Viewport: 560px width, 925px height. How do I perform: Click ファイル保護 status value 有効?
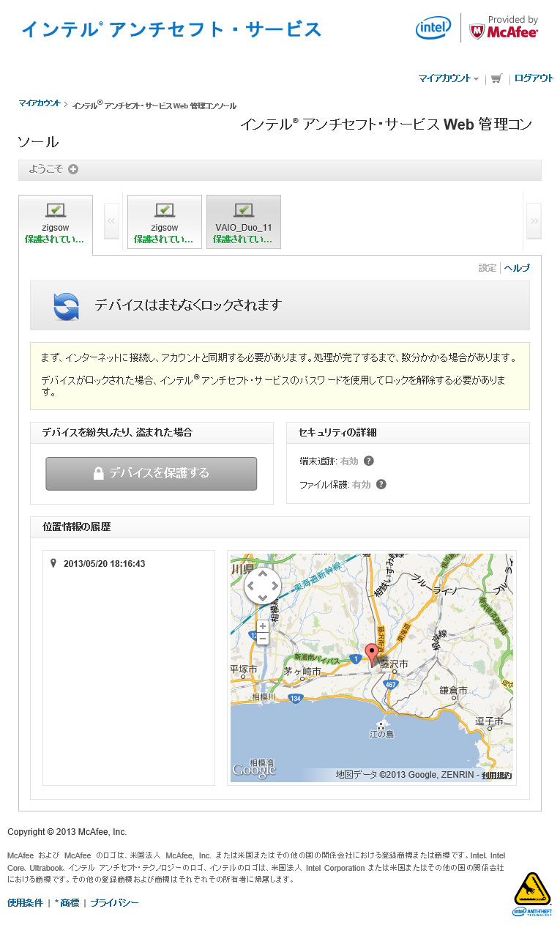click(x=361, y=484)
